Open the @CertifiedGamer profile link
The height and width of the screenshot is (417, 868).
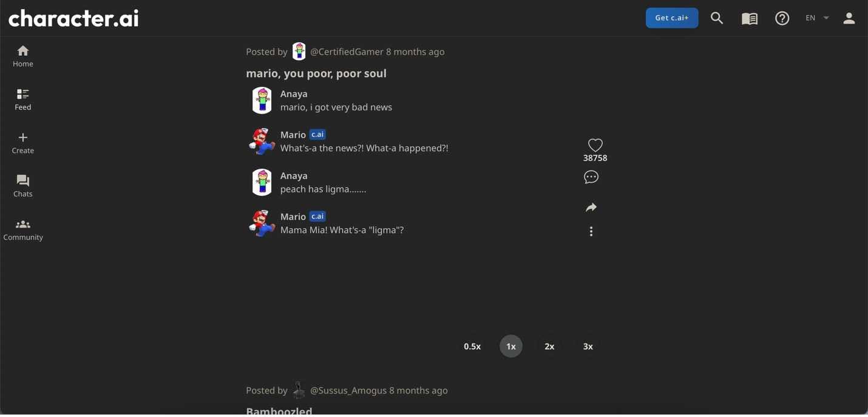346,52
